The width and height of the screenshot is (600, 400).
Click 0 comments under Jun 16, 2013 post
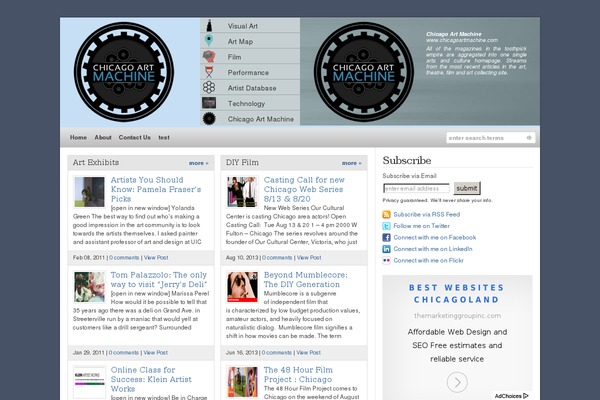pyautogui.click(x=277, y=353)
